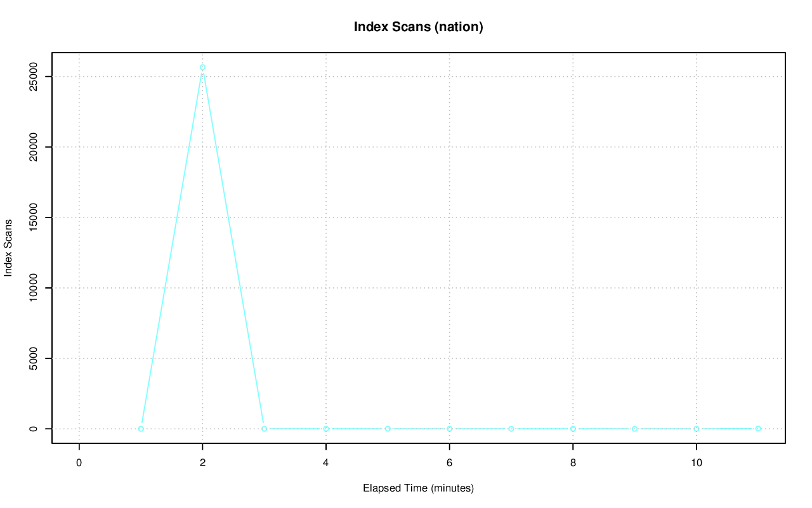Click the data point at minute 7
The image size is (812, 508).
tap(511, 429)
